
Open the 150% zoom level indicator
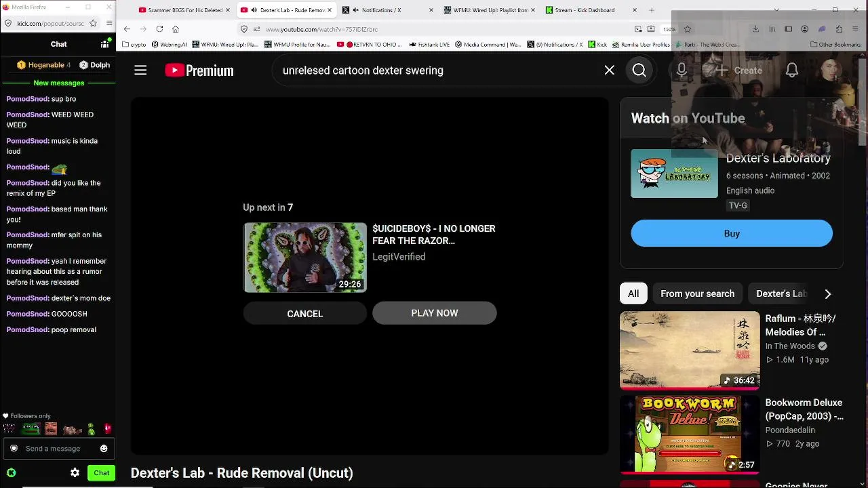[669, 29]
